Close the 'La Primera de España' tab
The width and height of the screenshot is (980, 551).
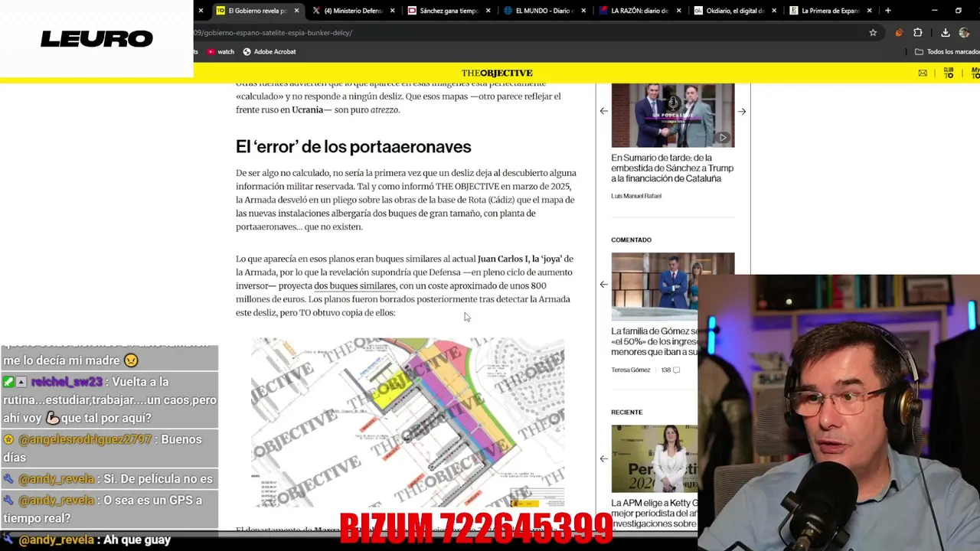click(x=869, y=11)
